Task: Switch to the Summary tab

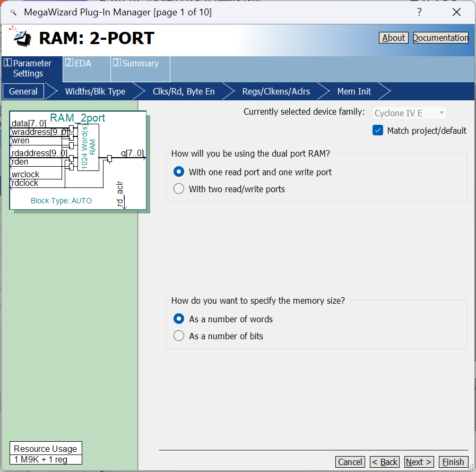Action: point(140,69)
